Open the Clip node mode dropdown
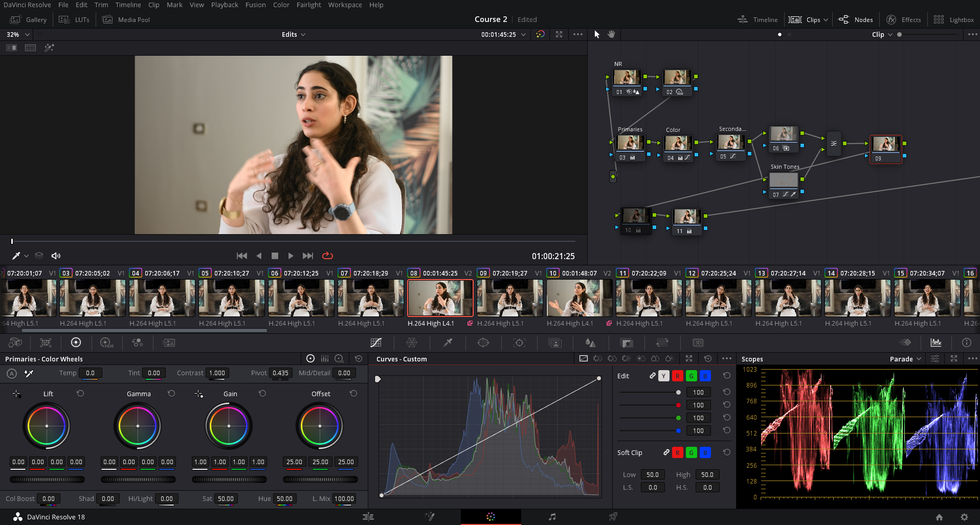Screen dimensions: 980x525 point(882,34)
